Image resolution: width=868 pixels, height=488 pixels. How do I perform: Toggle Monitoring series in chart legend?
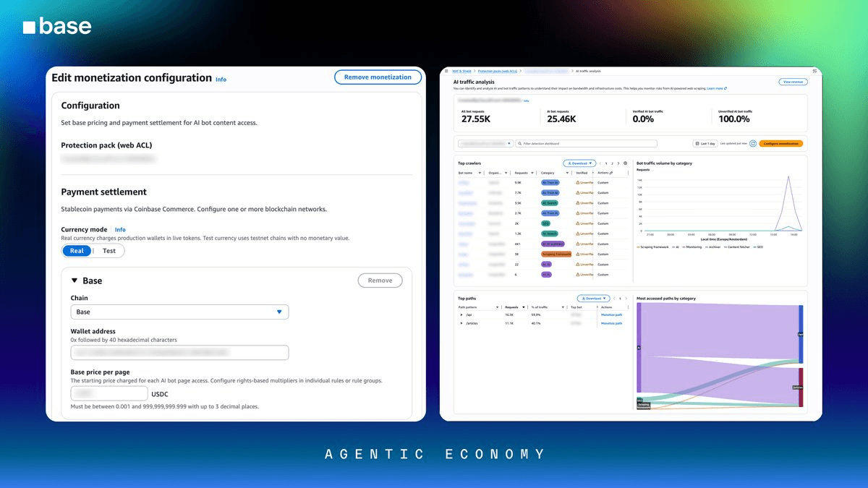[x=692, y=247]
